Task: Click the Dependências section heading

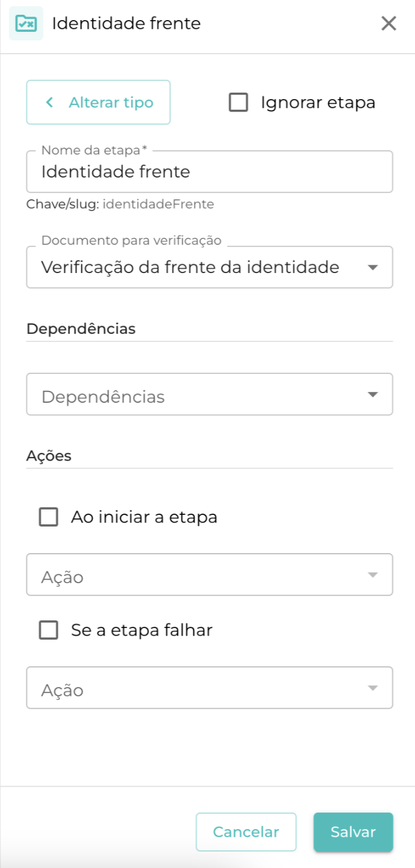Action: 81,328
